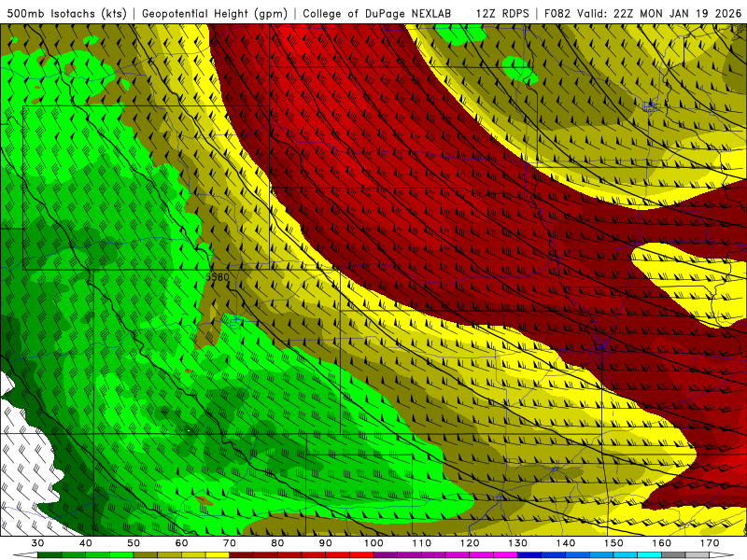Click the '90' label on the color scale
The width and height of the screenshot is (747, 560).
tap(325, 543)
